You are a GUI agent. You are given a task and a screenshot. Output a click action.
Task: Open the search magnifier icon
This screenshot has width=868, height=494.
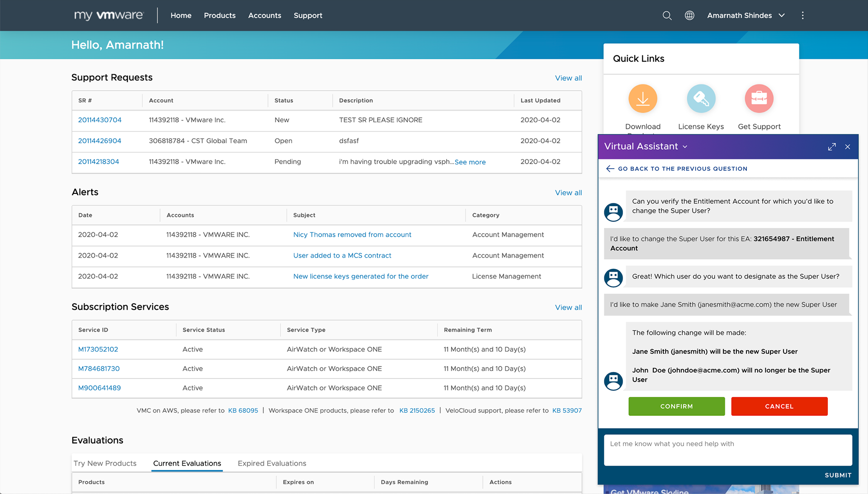click(x=667, y=15)
